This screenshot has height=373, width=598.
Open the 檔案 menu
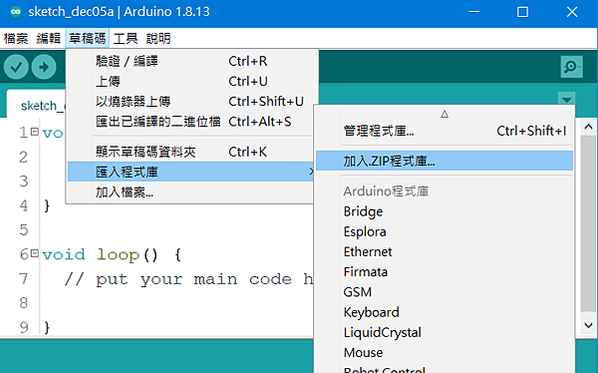pos(16,39)
